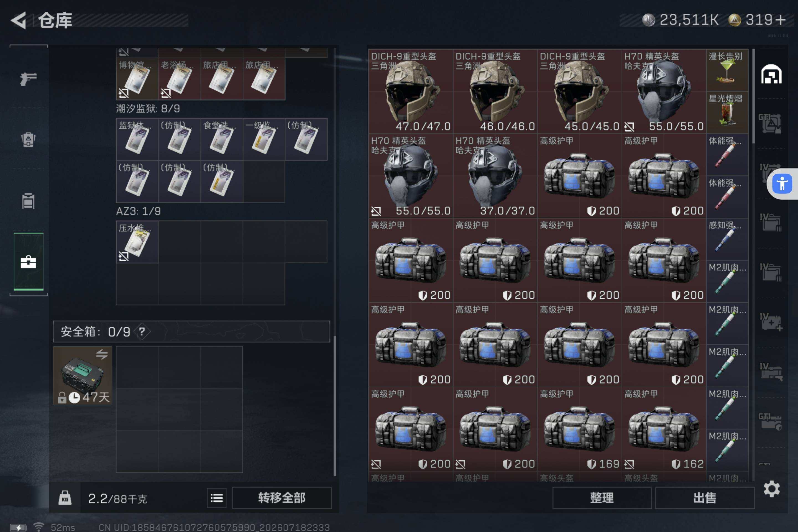Select the 高级护甲 bag showing 169
The height and width of the screenshot is (532, 798).
tap(579, 429)
